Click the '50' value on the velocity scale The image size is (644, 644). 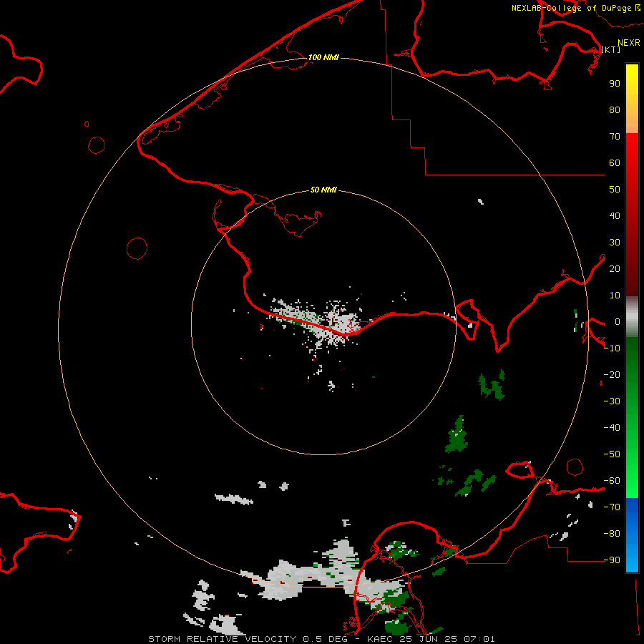(x=615, y=190)
